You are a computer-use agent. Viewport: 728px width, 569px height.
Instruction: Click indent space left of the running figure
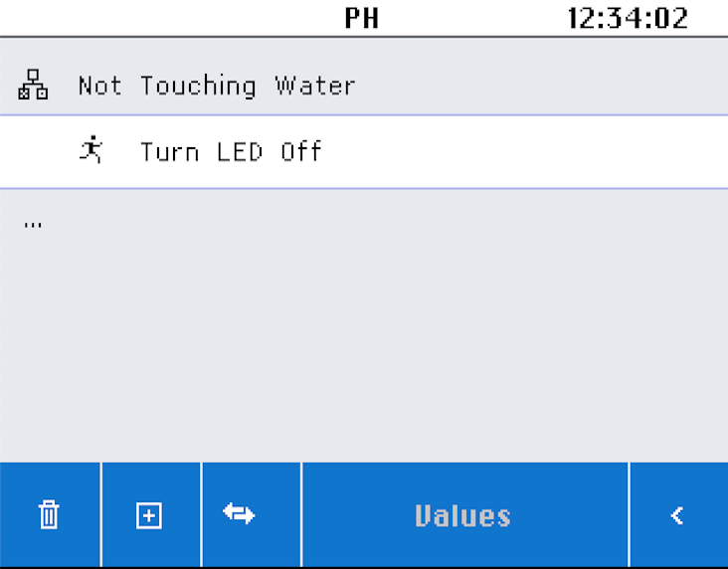tap(40, 152)
